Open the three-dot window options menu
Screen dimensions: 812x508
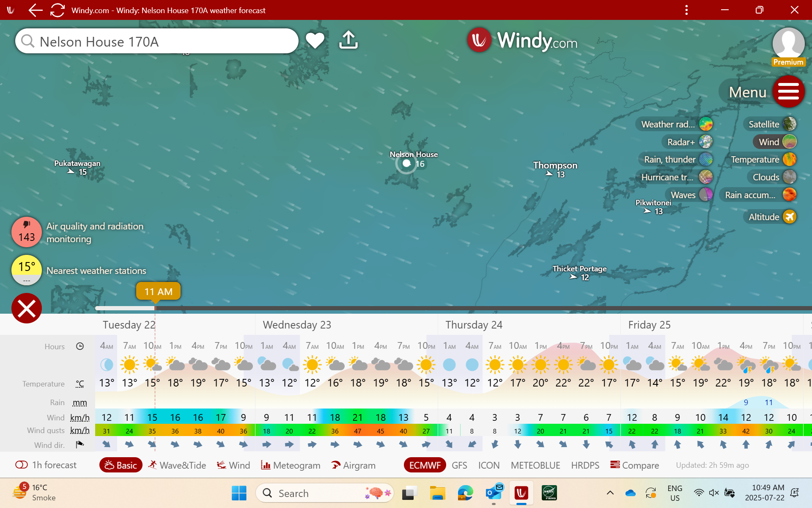686,10
